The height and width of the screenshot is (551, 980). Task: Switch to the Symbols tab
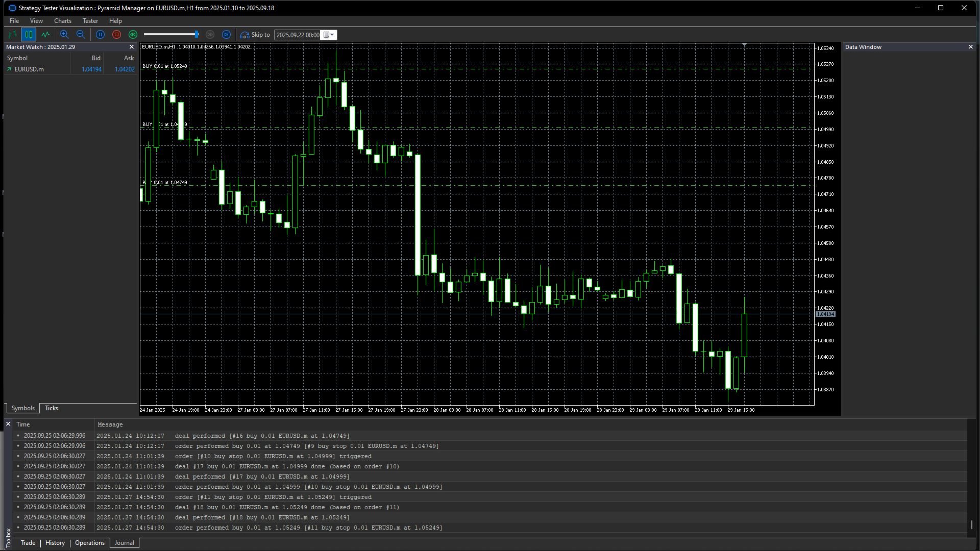pos(23,408)
